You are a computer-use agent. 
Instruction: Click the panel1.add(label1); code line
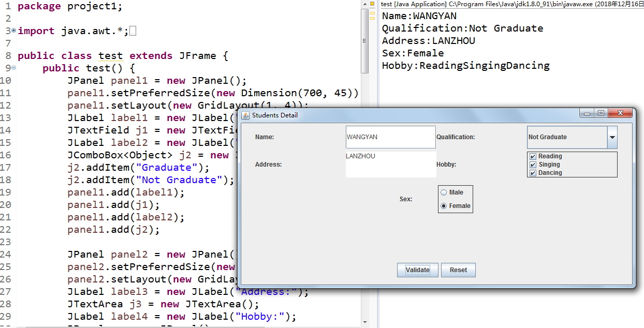(126, 192)
